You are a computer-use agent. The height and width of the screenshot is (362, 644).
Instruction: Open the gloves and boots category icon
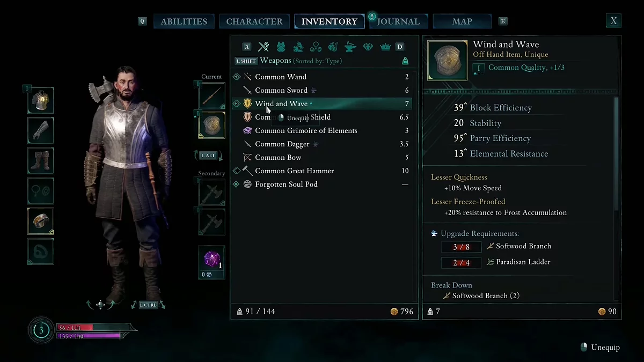click(x=298, y=47)
